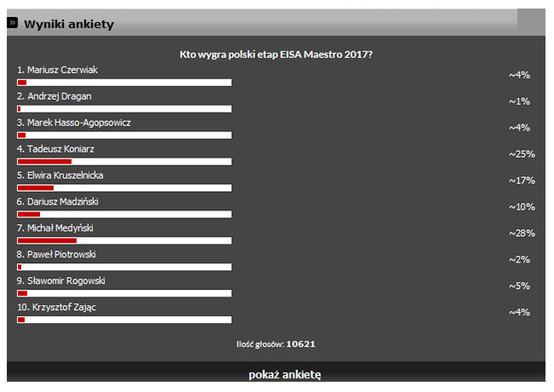Image resolution: width=554 pixels, height=392 pixels.
Task: Select the Mariusz Czerwiak result bar
Action: [124, 83]
